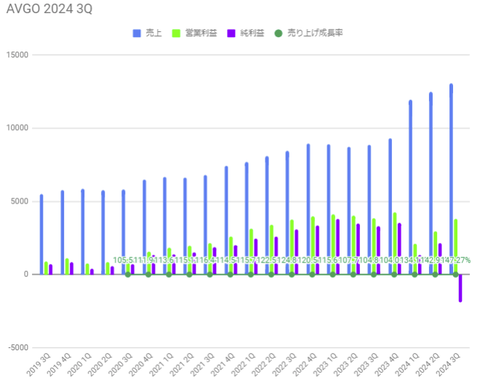Click the 2020 4Q x-axis label
The width and height of the screenshot is (480, 383).
click(141, 365)
